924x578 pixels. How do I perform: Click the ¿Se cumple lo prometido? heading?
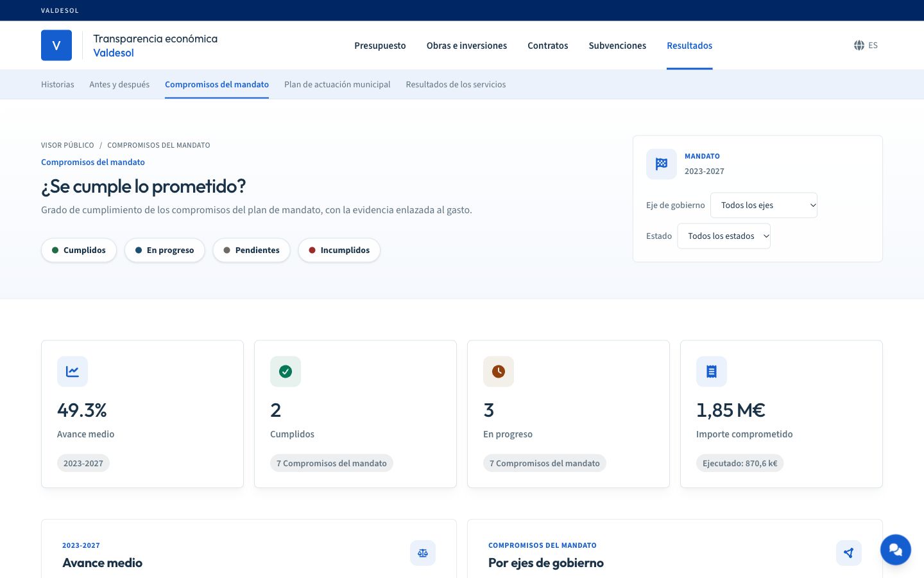(143, 186)
